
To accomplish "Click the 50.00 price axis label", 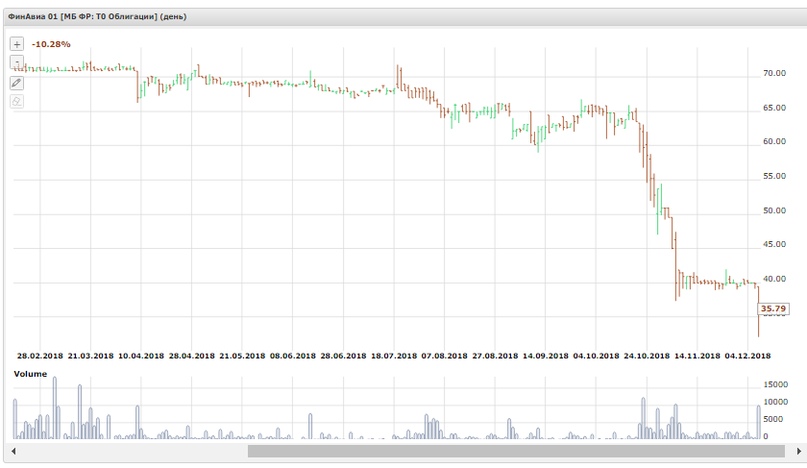I will (x=773, y=211).
